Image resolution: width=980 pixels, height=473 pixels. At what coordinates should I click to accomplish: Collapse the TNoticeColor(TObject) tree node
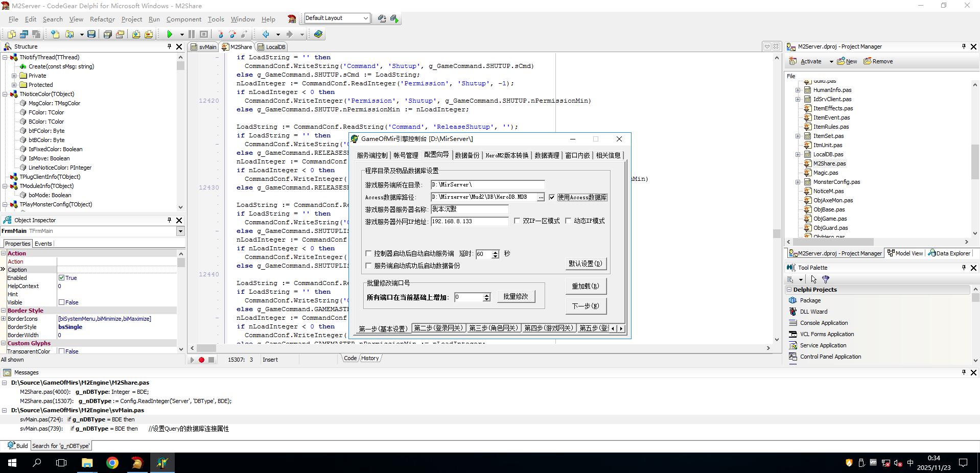[x=5, y=94]
